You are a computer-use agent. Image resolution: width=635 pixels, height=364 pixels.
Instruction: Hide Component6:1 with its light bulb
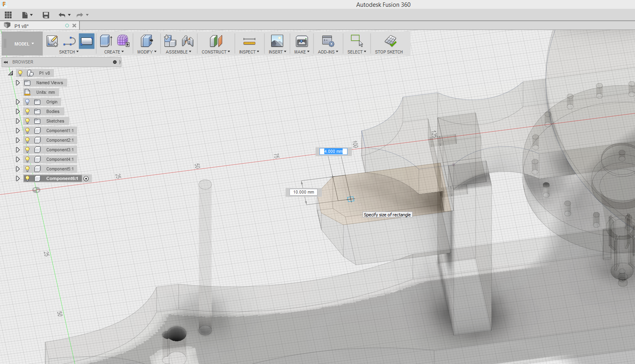[x=27, y=178]
